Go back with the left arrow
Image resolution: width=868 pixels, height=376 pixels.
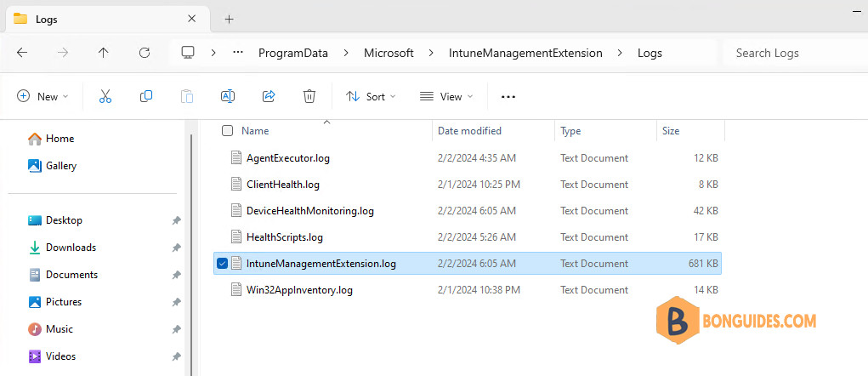click(21, 53)
